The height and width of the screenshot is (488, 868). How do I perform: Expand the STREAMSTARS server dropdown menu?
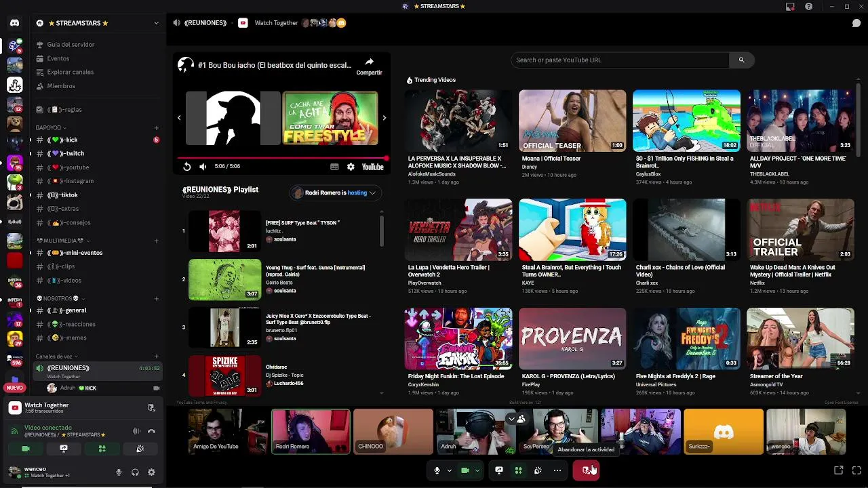coord(156,23)
